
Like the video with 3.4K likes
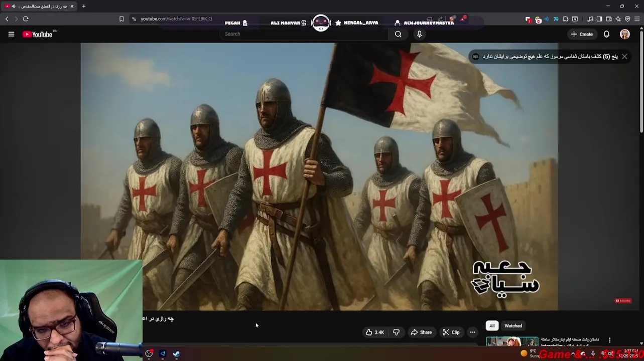point(375,332)
